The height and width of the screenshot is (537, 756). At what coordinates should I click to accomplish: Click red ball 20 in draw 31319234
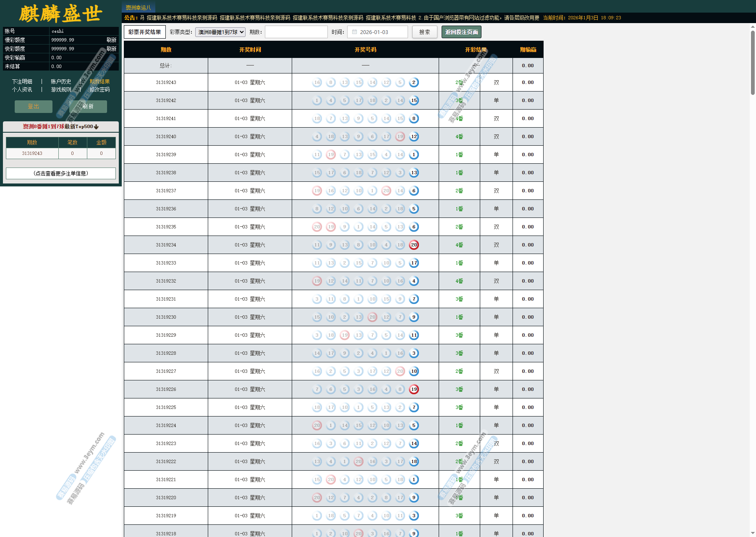point(414,245)
